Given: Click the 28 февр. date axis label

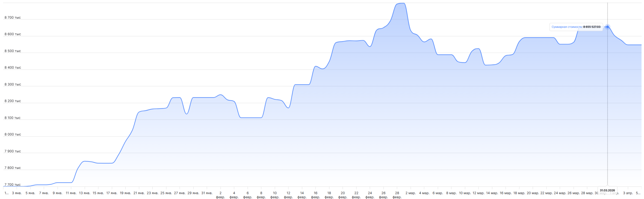Looking at the screenshot, I should (397, 195).
